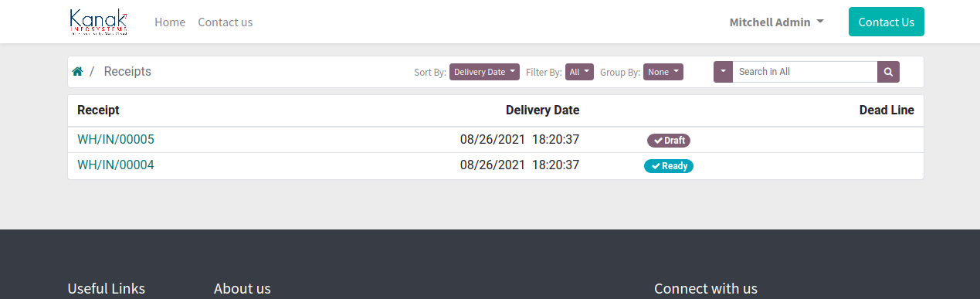Open the Mitchell Admin user menu
Image resolution: width=980 pixels, height=299 pixels.
tap(776, 22)
